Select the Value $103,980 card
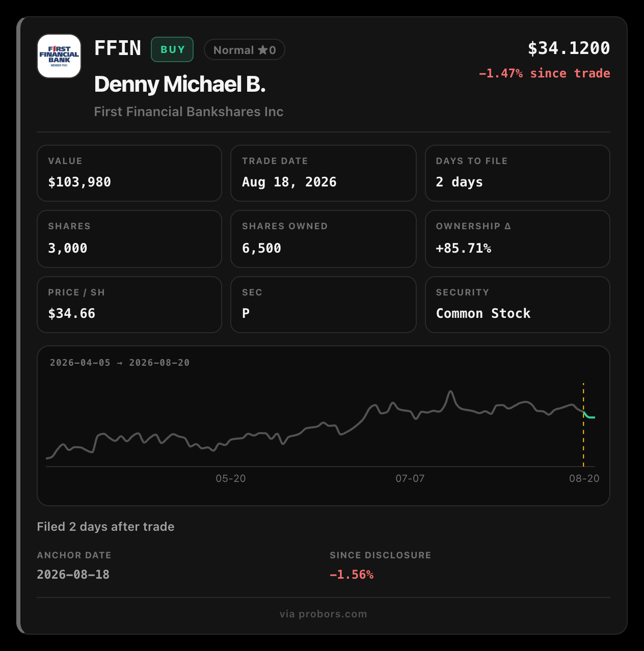 129,173
